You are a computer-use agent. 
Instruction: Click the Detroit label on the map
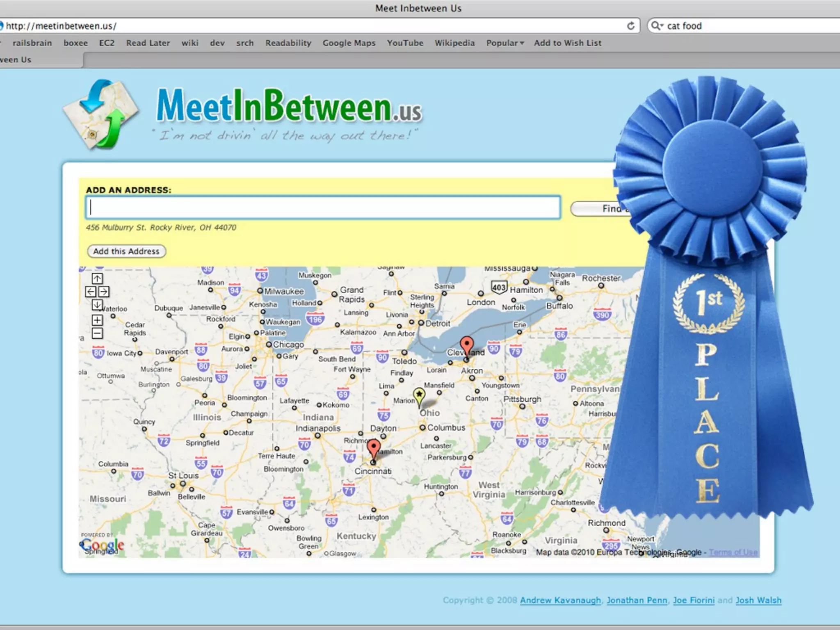click(x=438, y=323)
